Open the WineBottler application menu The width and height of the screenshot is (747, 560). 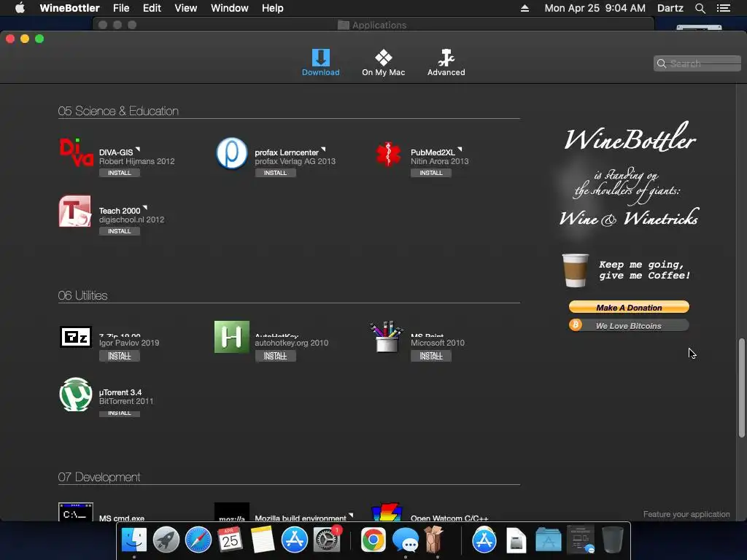pos(69,8)
